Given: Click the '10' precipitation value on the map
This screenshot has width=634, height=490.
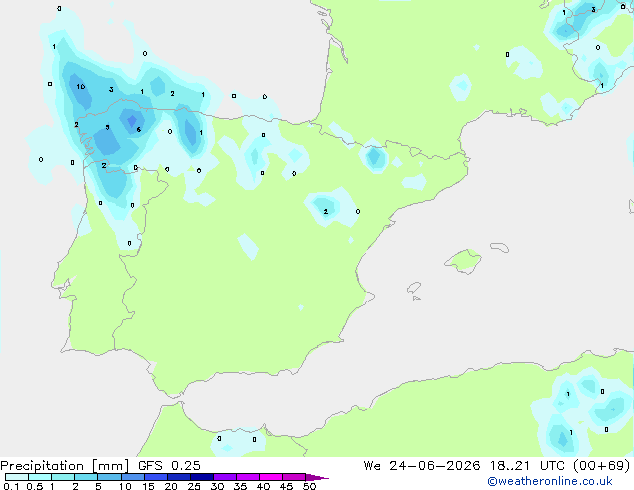Looking at the screenshot, I should [x=80, y=87].
